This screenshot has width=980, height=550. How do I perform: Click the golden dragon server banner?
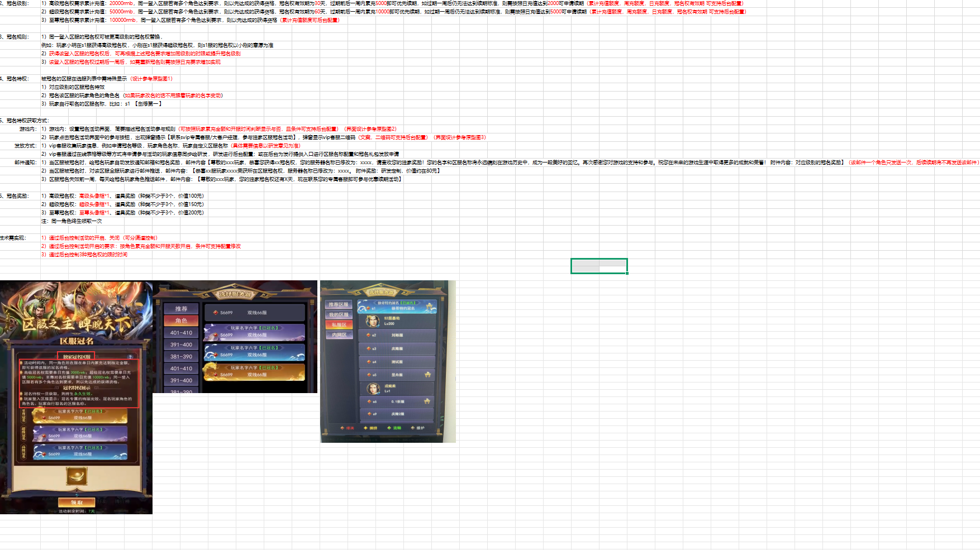click(x=254, y=371)
